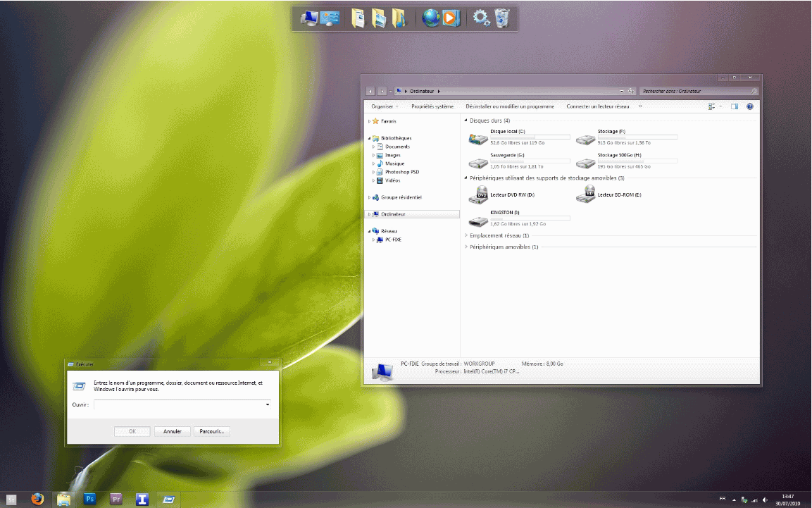Select Ordinateur in the navigation pane
812x508 pixels.
pyautogui.click(x=393, y=214)
